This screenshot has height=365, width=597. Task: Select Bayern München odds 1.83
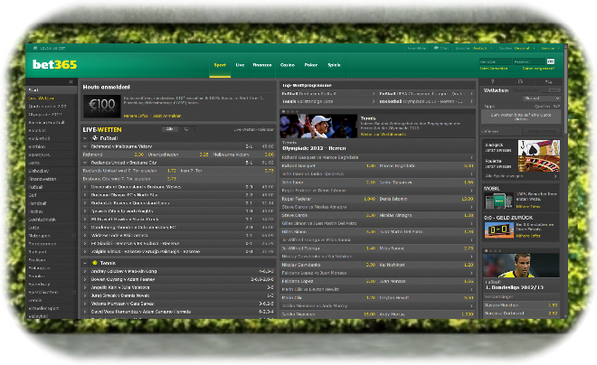coord(553,305)
